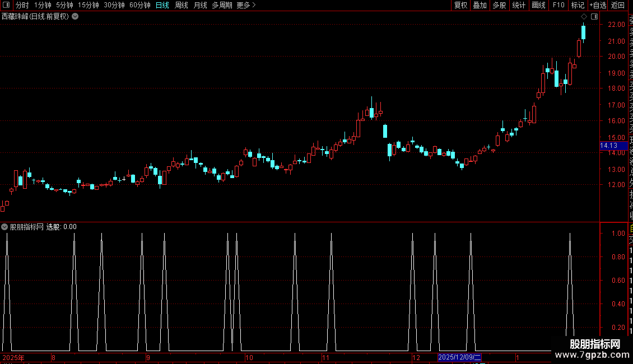Open the 统计 statistics tool

(x=519, y=5)
